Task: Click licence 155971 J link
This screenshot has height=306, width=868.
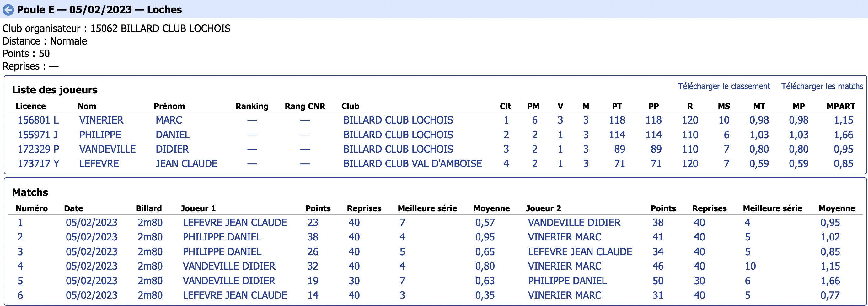Action: tap(38, 135)
